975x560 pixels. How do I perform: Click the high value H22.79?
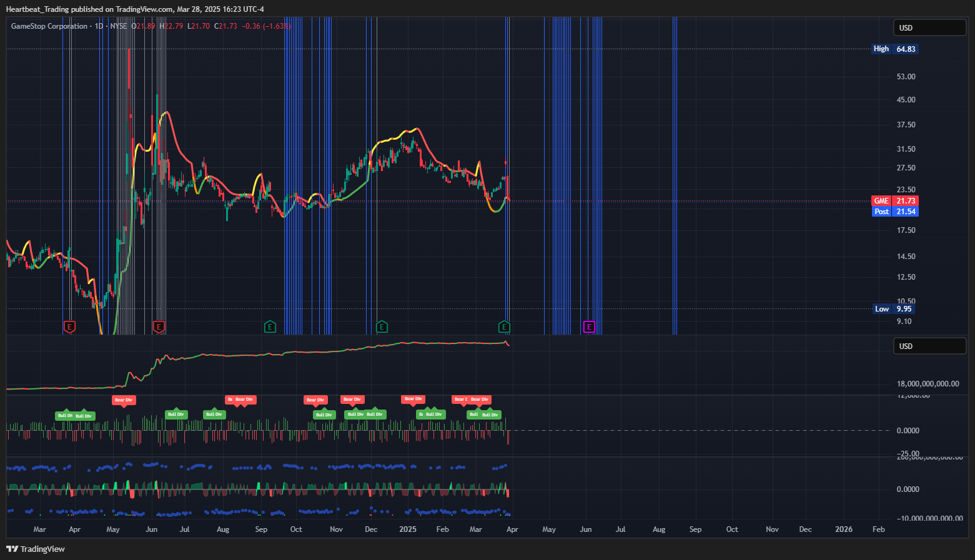(x=171, y=26)
